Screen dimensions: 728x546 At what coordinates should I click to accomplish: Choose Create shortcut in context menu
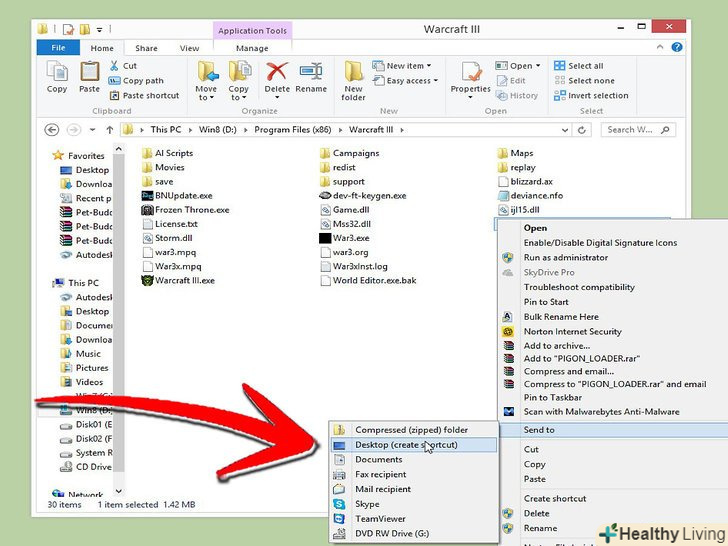click(x=555, y=499)
